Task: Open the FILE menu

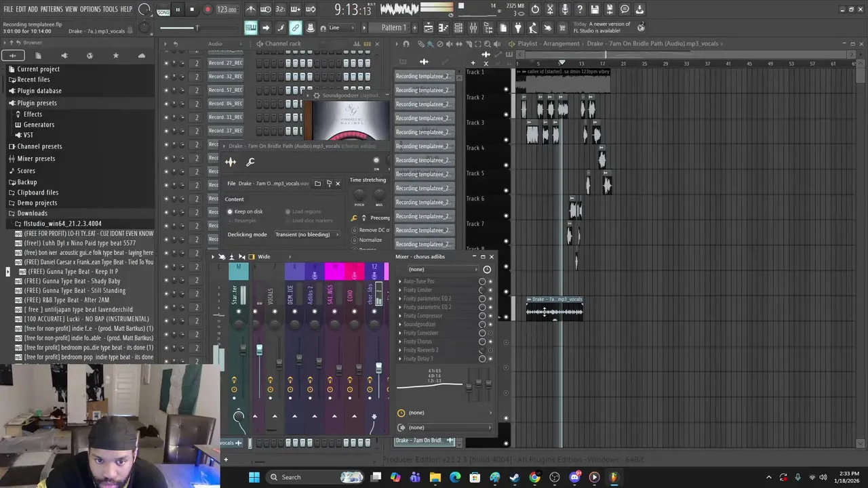Action: click(8, 9)
